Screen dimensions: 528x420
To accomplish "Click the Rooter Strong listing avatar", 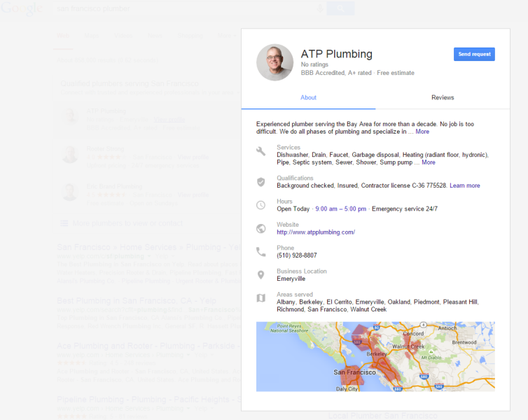I will [71, 155].
